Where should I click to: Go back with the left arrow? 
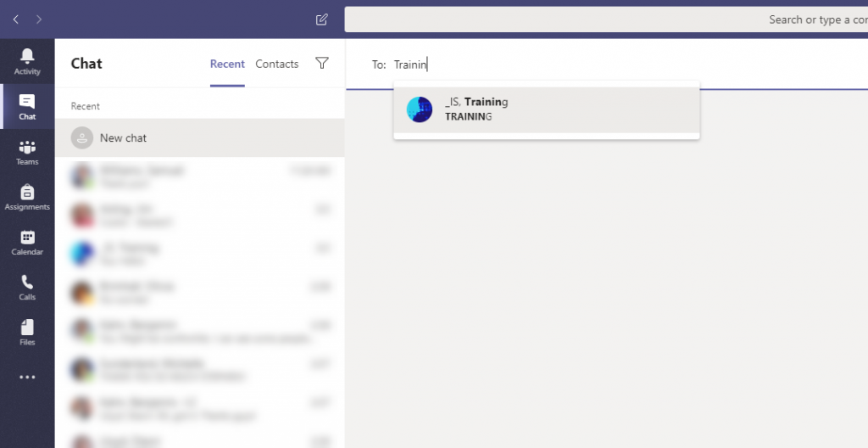[16, 20]
